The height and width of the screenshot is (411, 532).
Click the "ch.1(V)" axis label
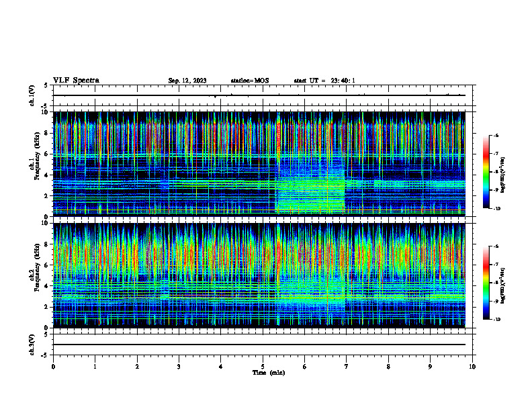point(32,95)
